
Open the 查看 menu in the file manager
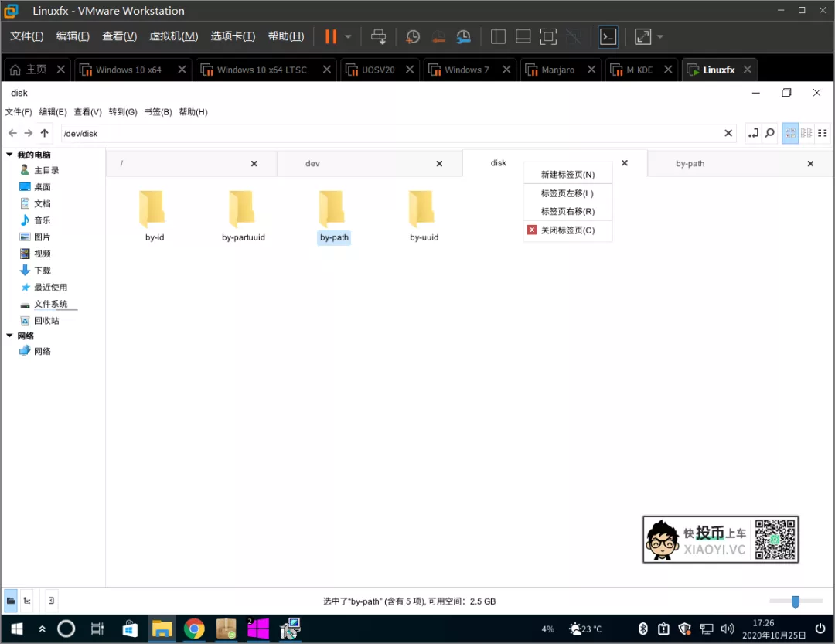click(87, 111)
